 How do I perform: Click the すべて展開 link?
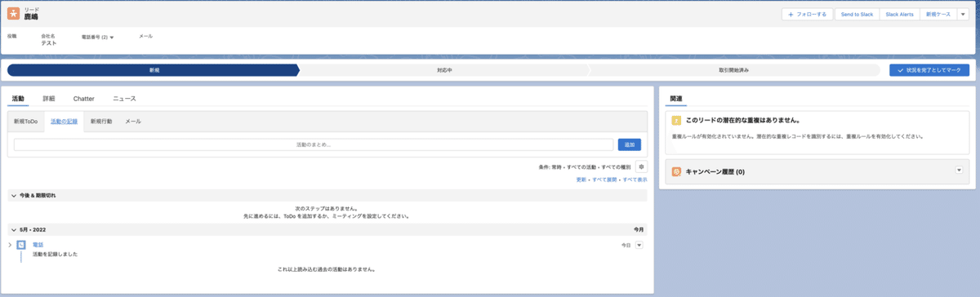[604, 179]
